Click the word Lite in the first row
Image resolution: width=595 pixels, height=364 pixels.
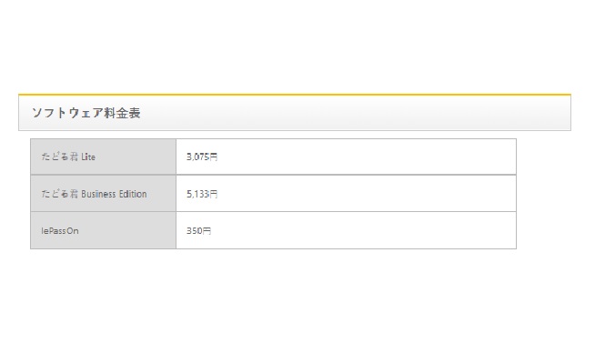(x=88, y=157)
